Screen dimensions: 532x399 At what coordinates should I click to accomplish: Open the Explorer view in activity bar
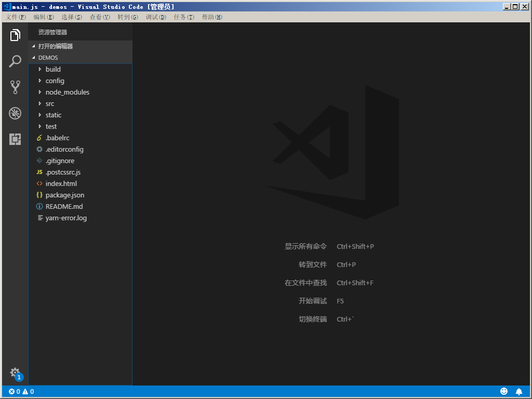(15, 35)
